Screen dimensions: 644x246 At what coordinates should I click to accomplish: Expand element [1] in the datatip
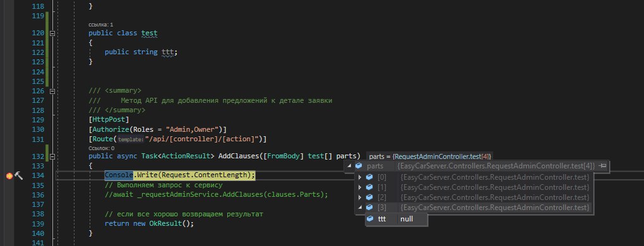point(360,187)
